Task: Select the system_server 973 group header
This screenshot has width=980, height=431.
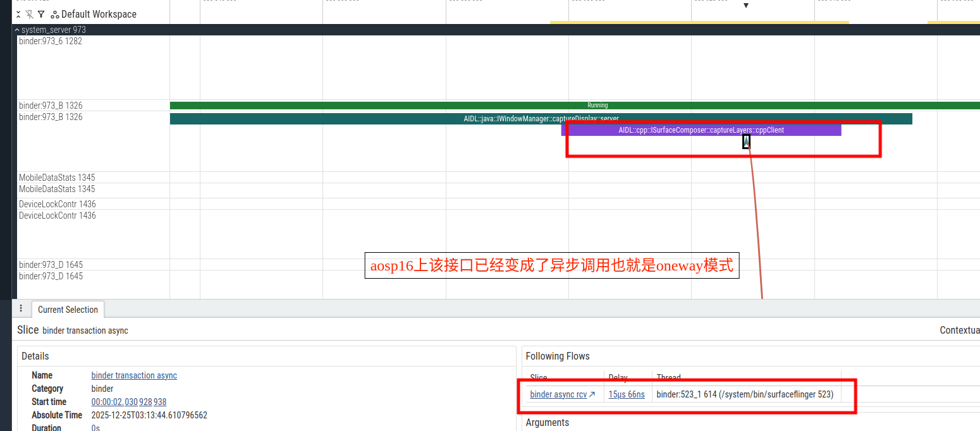Action: 496,30
